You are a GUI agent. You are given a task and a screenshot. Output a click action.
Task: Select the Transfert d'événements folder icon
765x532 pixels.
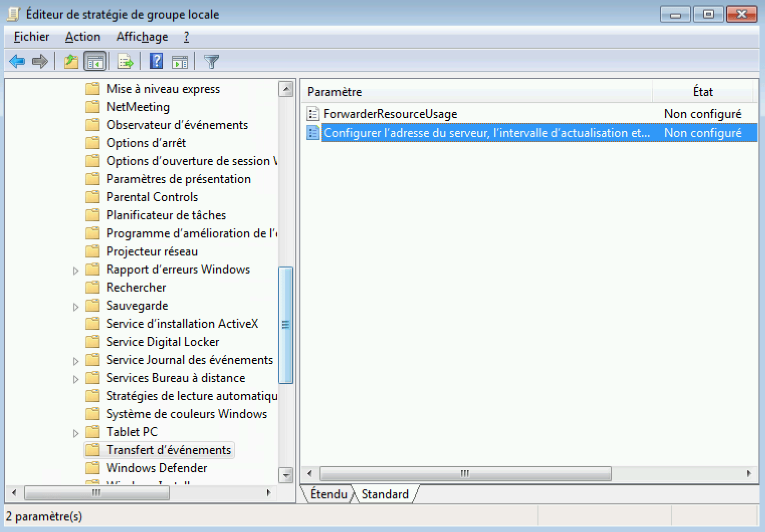tap(93, 450)
